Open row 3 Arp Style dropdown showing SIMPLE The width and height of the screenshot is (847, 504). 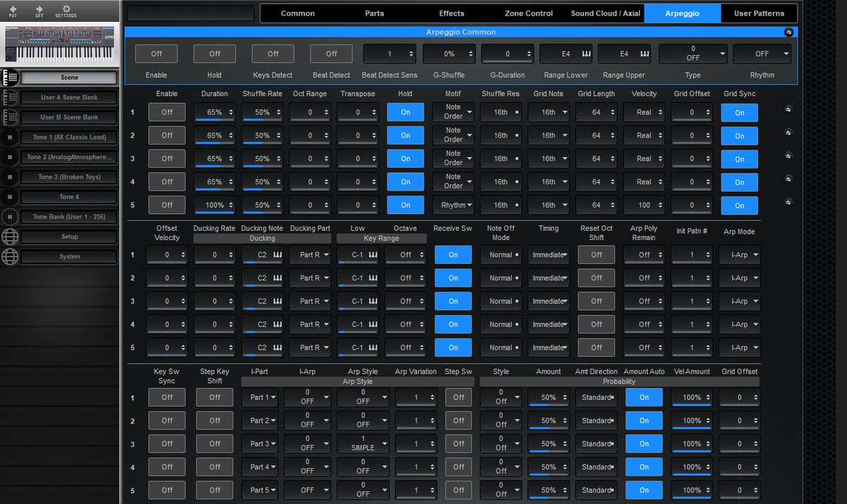point(363,444)
